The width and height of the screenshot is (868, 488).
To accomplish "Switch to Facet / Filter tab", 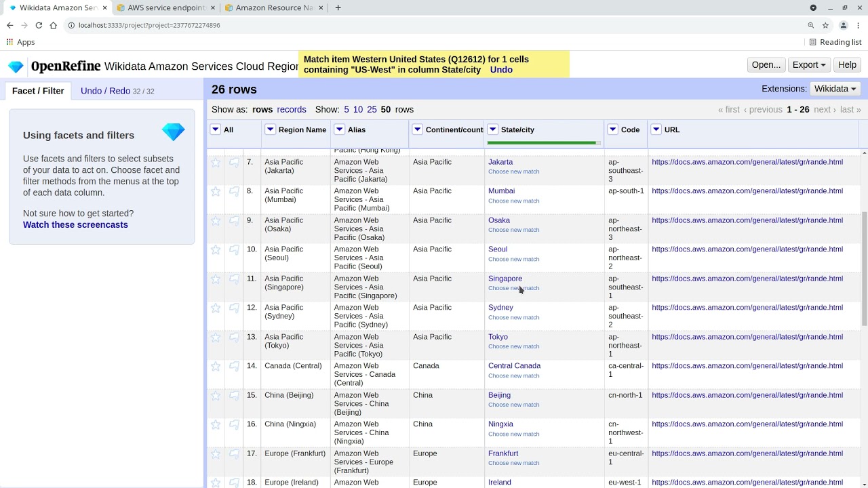I will tap(38, 91).
